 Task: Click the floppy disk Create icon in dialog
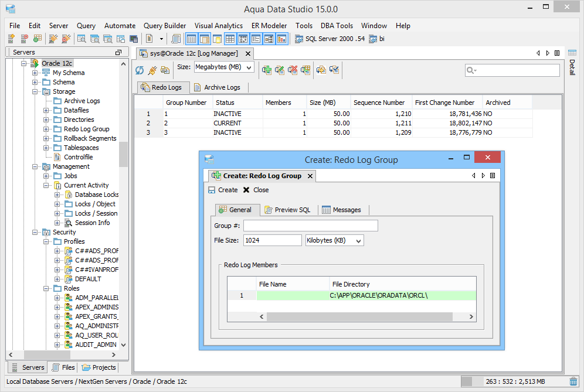tap(212, 190)
